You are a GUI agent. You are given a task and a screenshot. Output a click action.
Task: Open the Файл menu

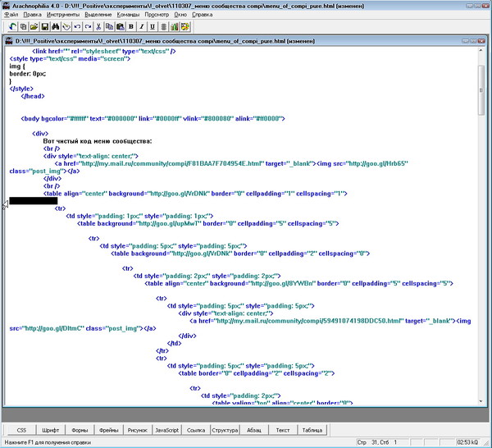pos(11,15)
